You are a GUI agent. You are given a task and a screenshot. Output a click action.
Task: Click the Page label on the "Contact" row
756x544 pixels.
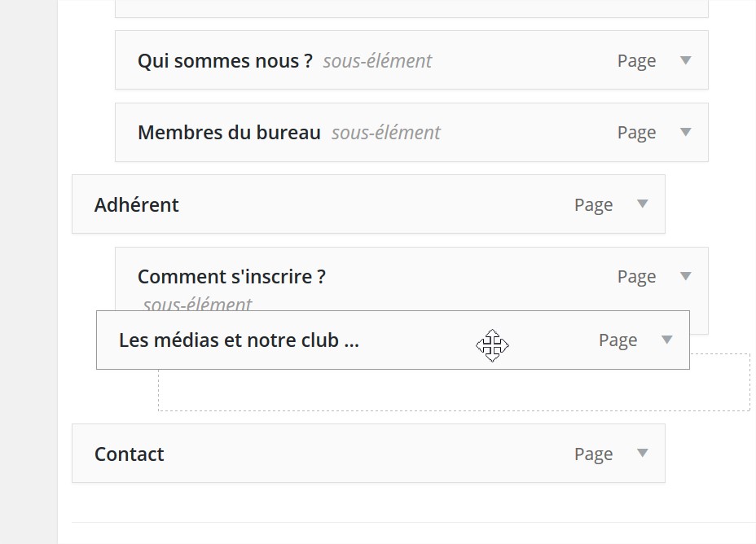[593, 454]
